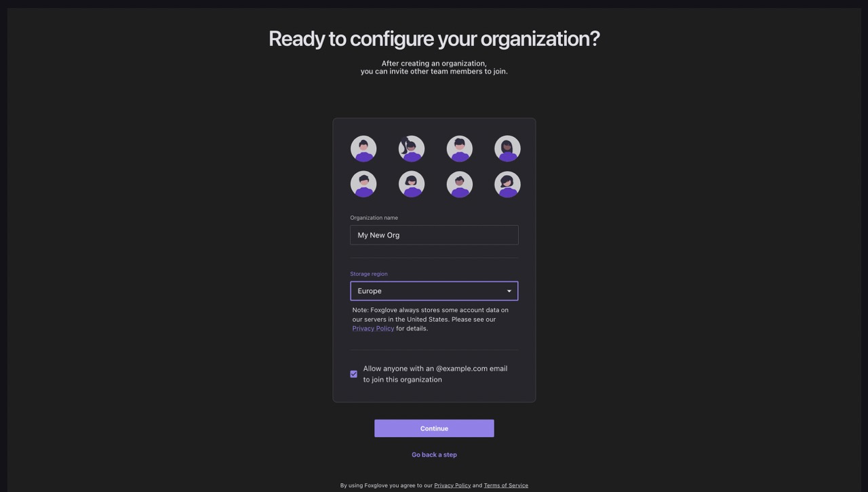Choose the last avatar in bottom row
The width and height of the screenshot is (868, 492).
point(507,184)
